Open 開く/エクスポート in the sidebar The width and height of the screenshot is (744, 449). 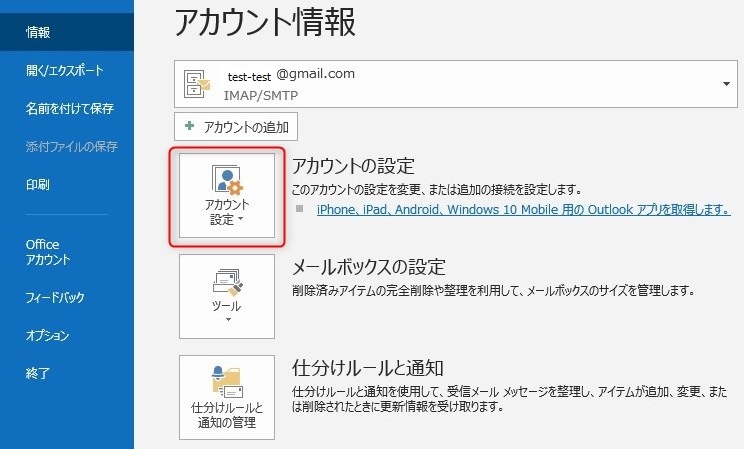(x=65, y=71)
